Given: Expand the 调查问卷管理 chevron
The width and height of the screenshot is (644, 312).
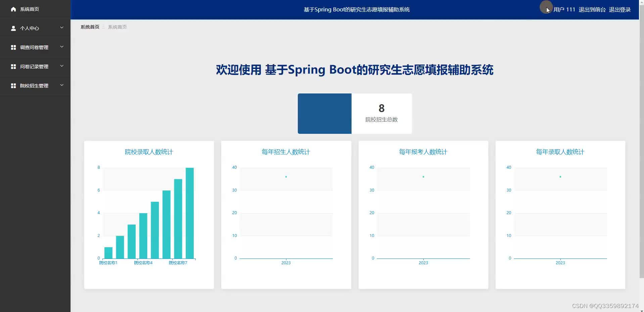Looking at the screenshot, I should pos(62,47).
